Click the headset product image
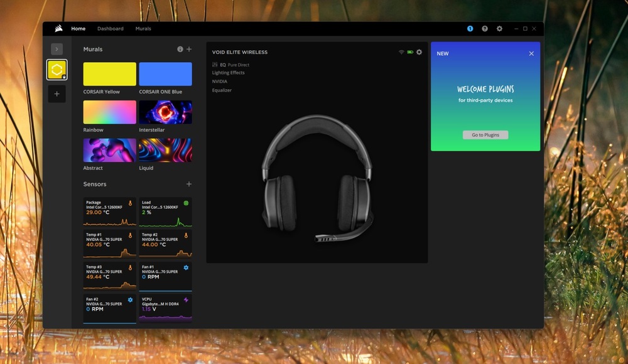 pyautogui.click(x=317, y=178)
